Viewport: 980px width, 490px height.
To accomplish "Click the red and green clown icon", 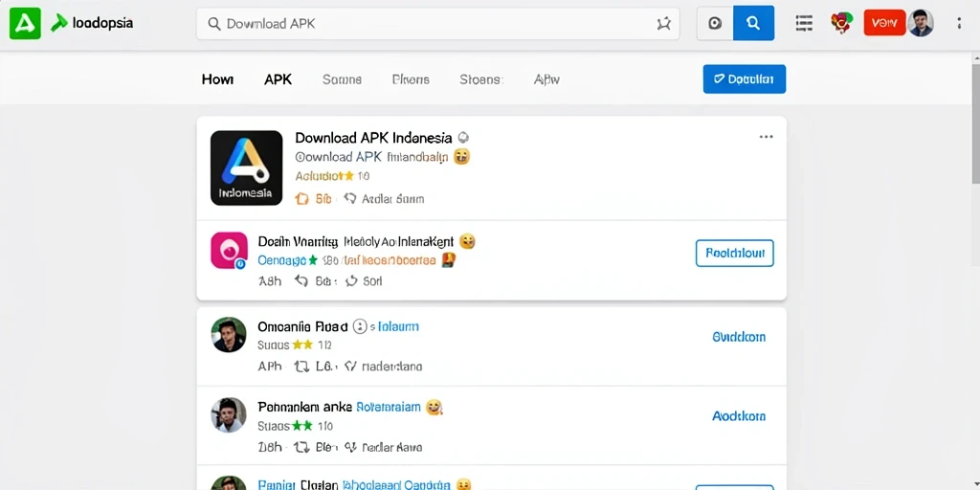I will click(841, 23).
